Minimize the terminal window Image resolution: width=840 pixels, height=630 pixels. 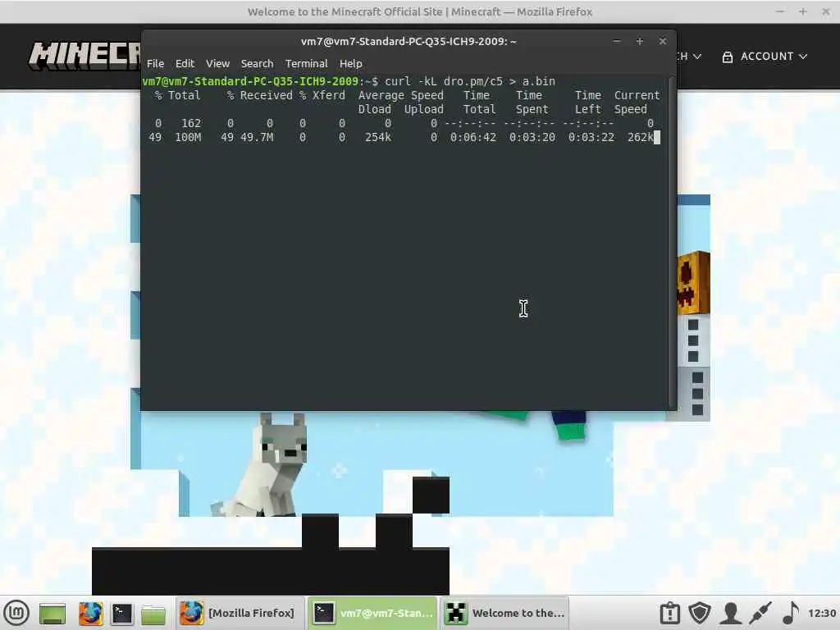click(x=617, y=41)
